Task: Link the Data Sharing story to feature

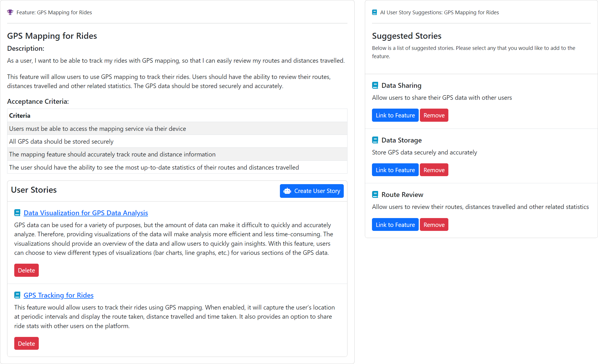Action: tap(395, 115)
